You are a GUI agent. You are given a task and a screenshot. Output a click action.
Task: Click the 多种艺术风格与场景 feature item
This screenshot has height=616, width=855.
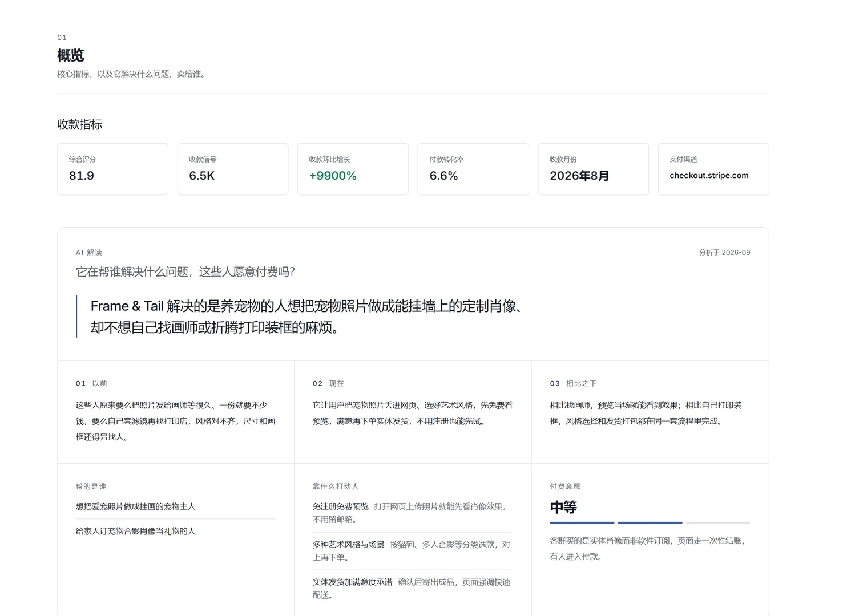(412, 551)
